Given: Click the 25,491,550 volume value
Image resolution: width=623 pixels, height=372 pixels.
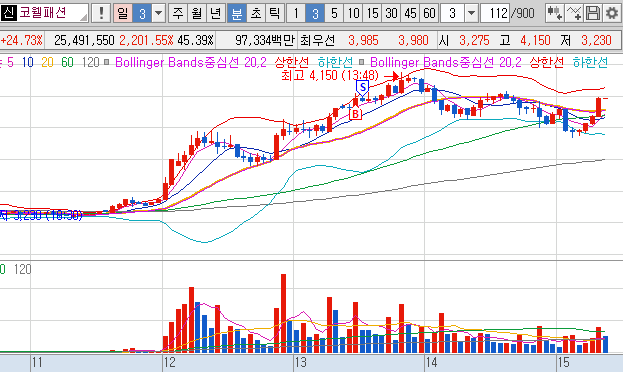Looking at the screenshot, I should (x=84, y=40).
